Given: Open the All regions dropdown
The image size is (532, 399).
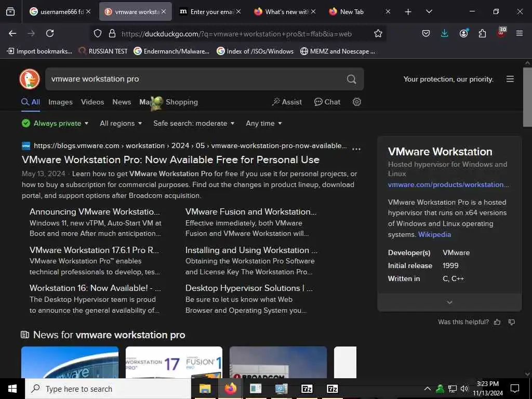Looking at the screenshot, I should [x=121, y=123].
